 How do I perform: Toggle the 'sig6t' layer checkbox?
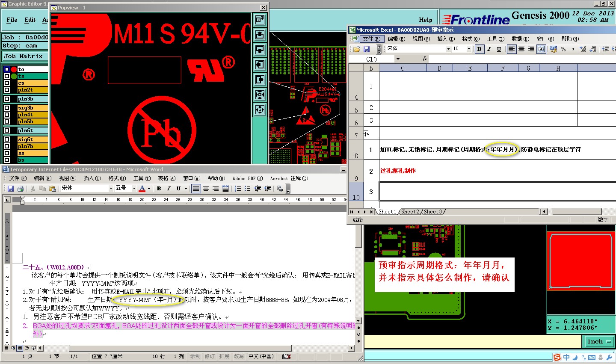7,139
